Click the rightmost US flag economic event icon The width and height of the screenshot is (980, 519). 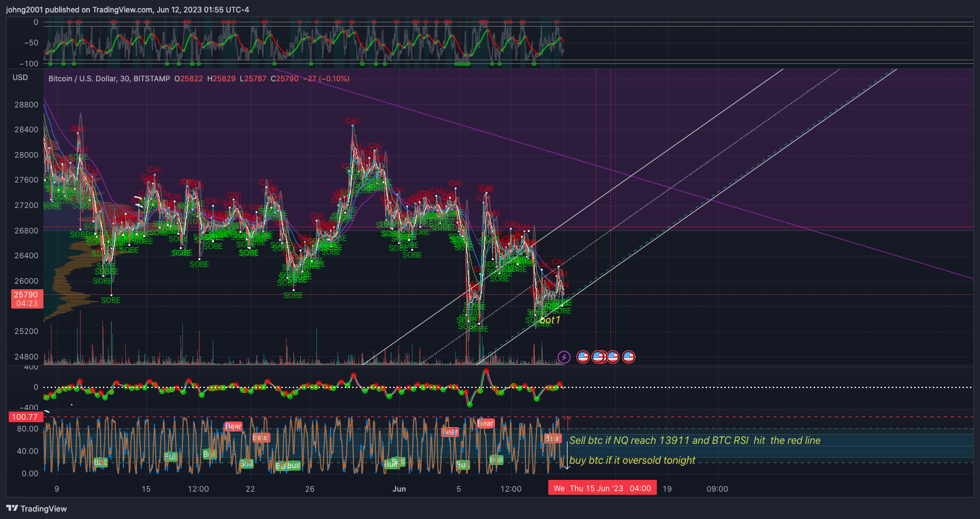coord(628,357)
